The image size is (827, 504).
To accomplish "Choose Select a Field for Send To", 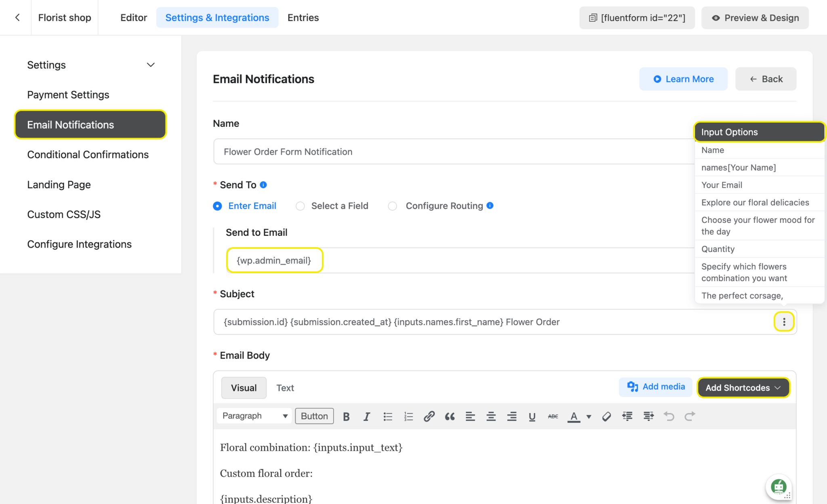I will point(300,206).
